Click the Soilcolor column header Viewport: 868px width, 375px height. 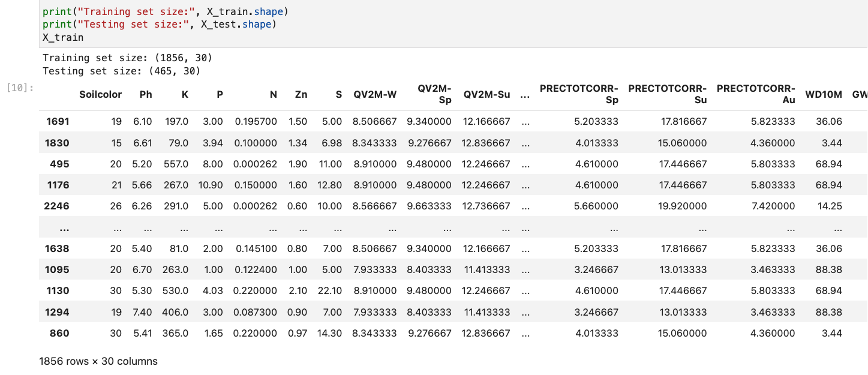pyautogui.click(x=100, y=94)
